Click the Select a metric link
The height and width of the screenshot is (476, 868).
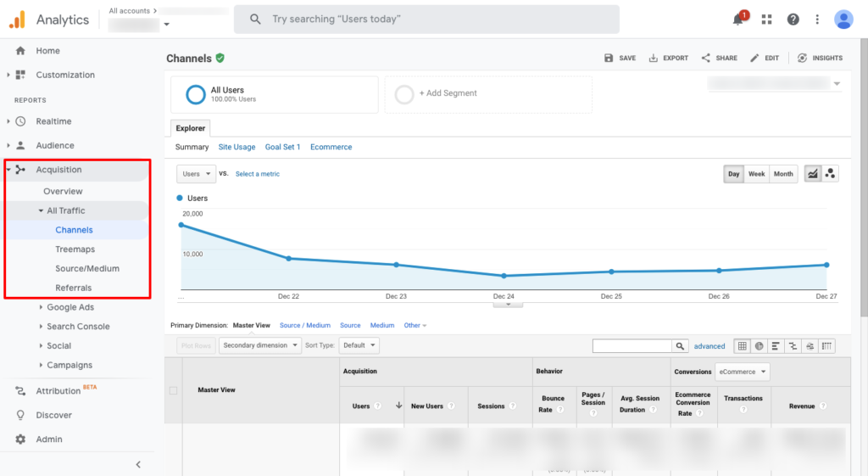pyautogui.click(x=258, y=174)
